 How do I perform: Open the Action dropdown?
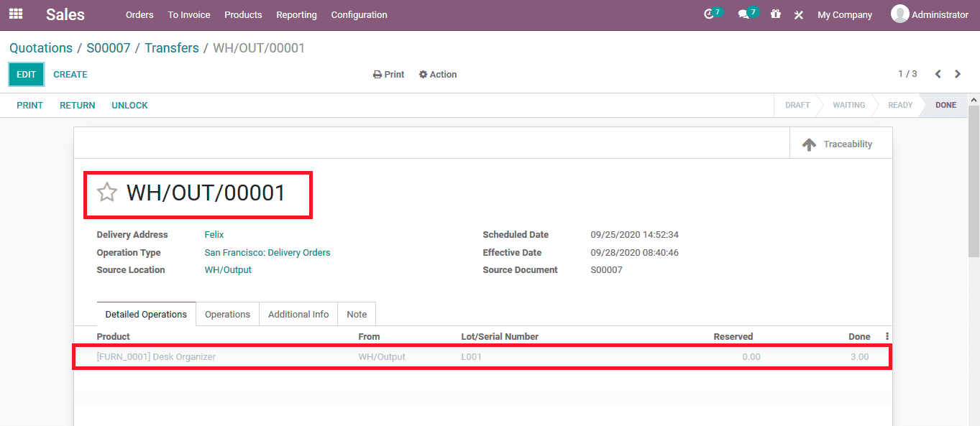[438, 75]
